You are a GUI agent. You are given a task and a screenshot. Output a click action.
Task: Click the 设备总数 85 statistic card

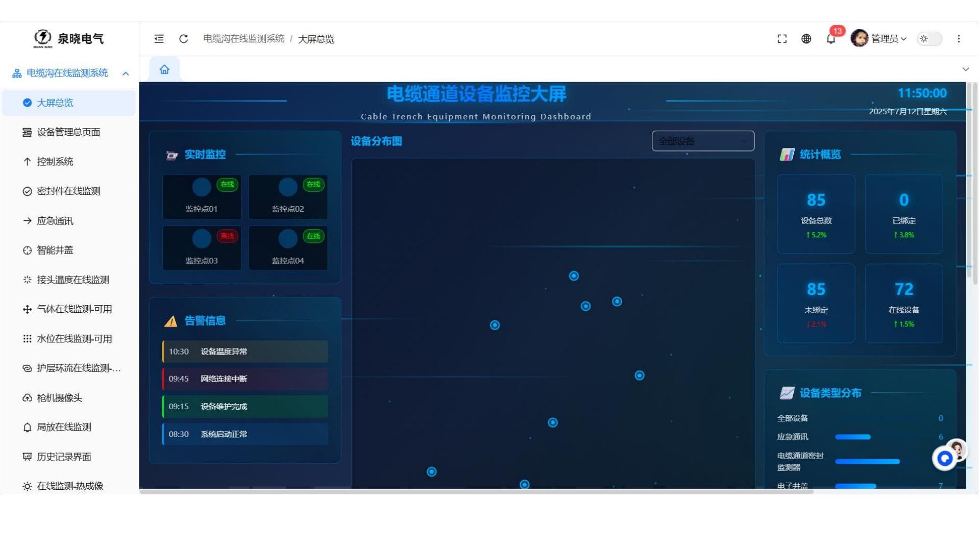pos(816,214)
